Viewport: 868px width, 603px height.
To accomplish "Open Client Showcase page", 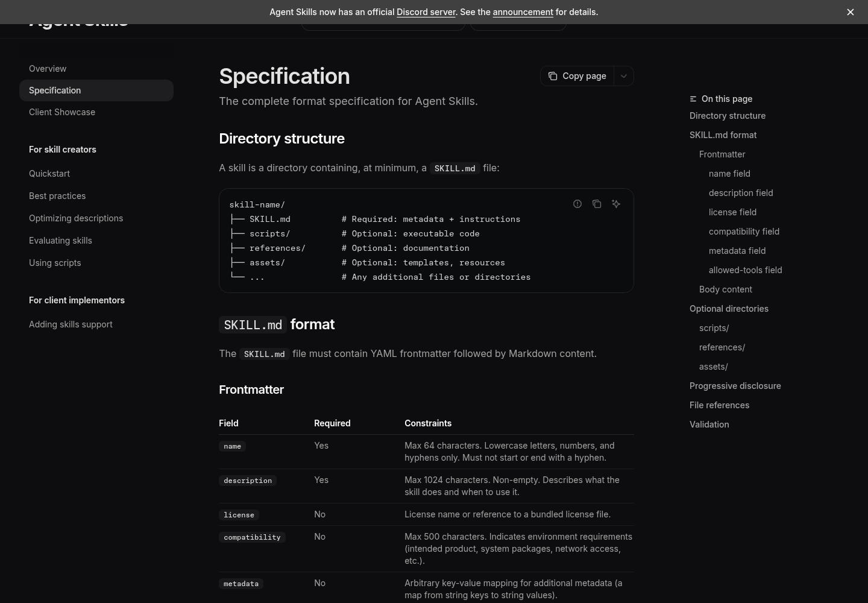I will (96, 112).
